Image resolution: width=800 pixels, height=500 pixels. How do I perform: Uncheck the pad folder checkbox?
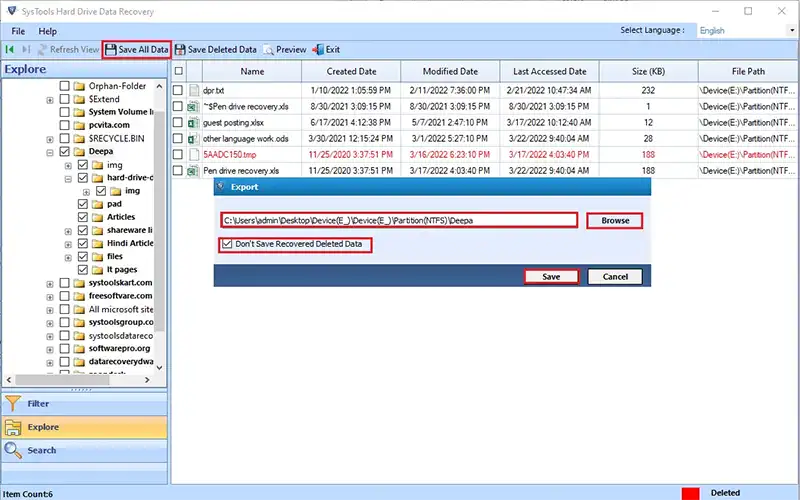(x=83, y=204)
